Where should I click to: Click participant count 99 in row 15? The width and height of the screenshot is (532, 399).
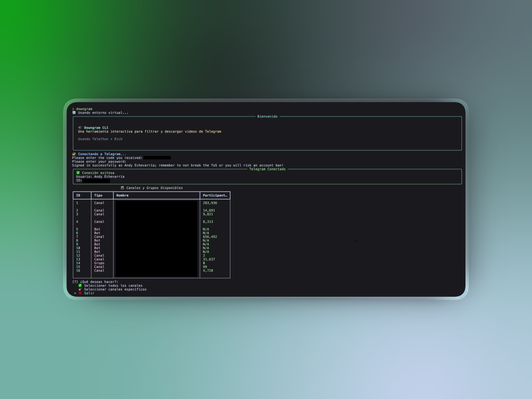[x=205, y=267]
